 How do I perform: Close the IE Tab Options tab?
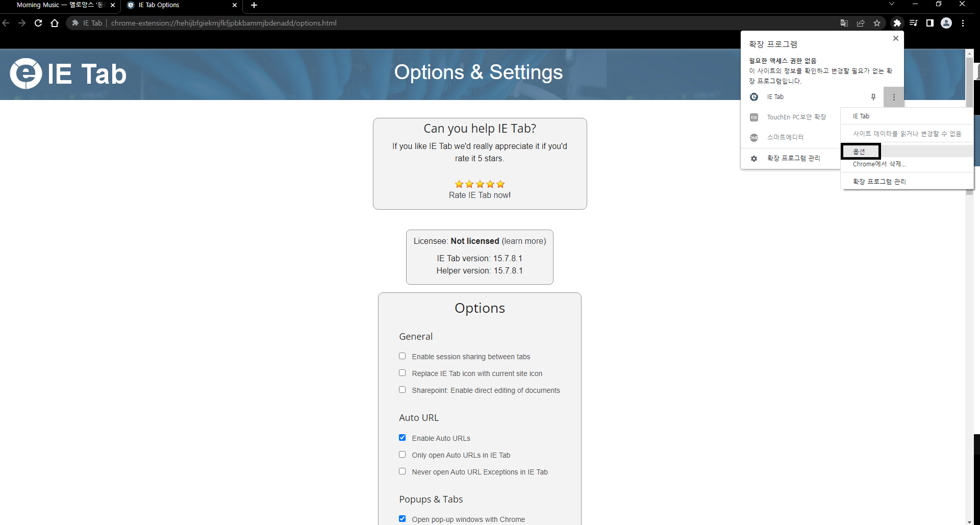click(x=235, y=5)
